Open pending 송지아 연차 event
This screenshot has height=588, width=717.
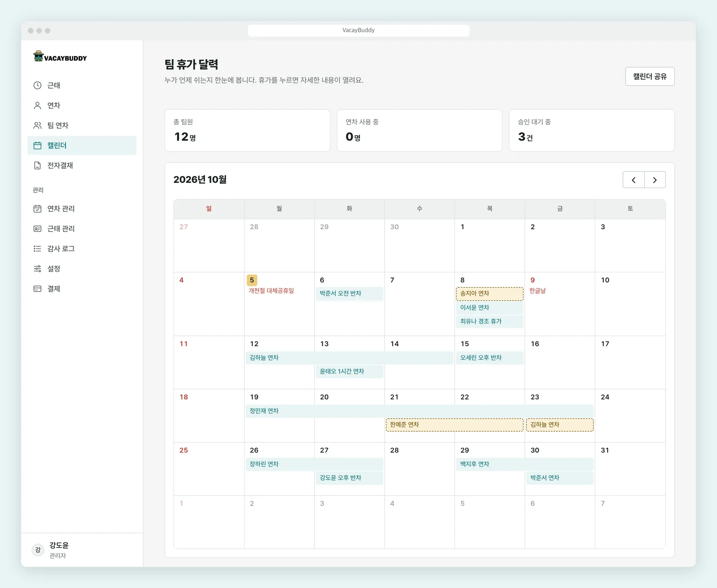coord(490,294)
